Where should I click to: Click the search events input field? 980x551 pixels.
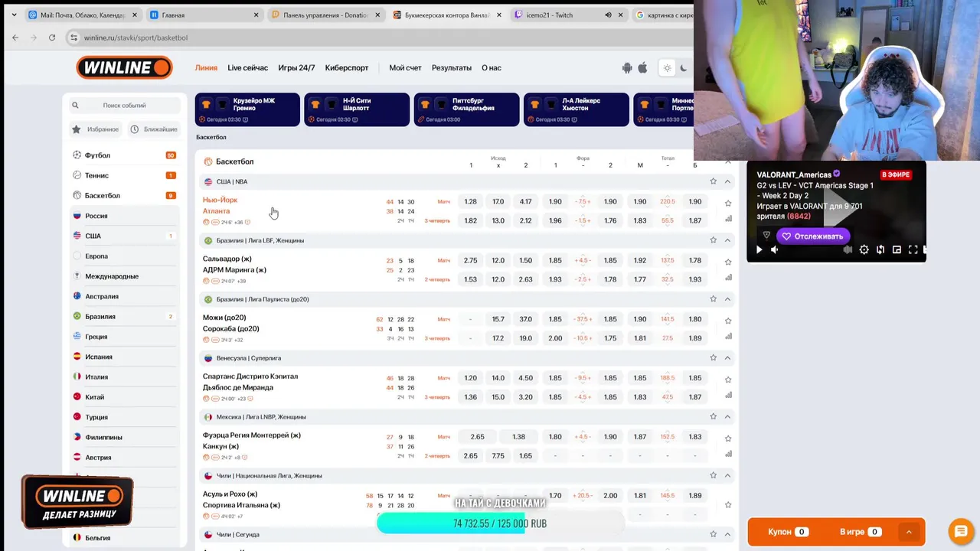click(x=125, y=106)
